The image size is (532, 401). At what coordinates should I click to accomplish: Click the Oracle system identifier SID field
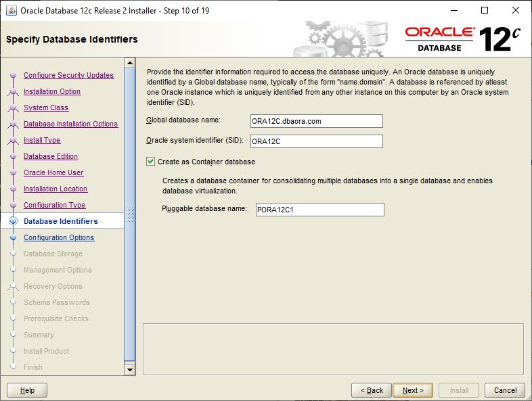(317, 141)
